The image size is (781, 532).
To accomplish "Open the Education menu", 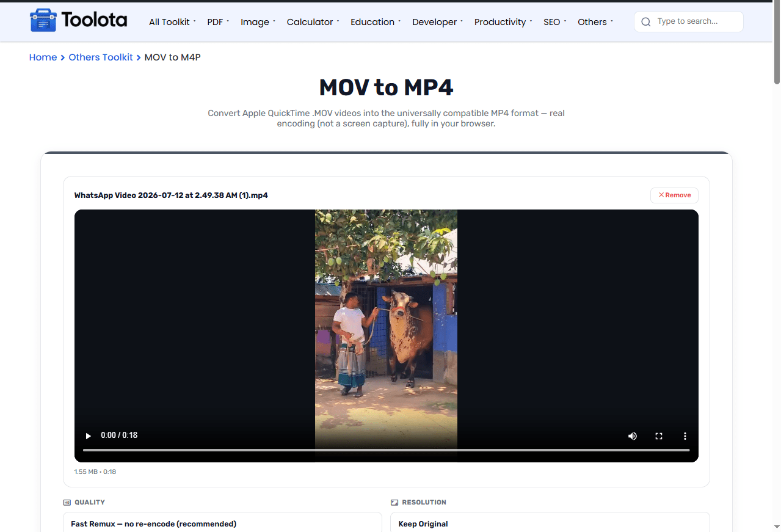I will [376, 22].
